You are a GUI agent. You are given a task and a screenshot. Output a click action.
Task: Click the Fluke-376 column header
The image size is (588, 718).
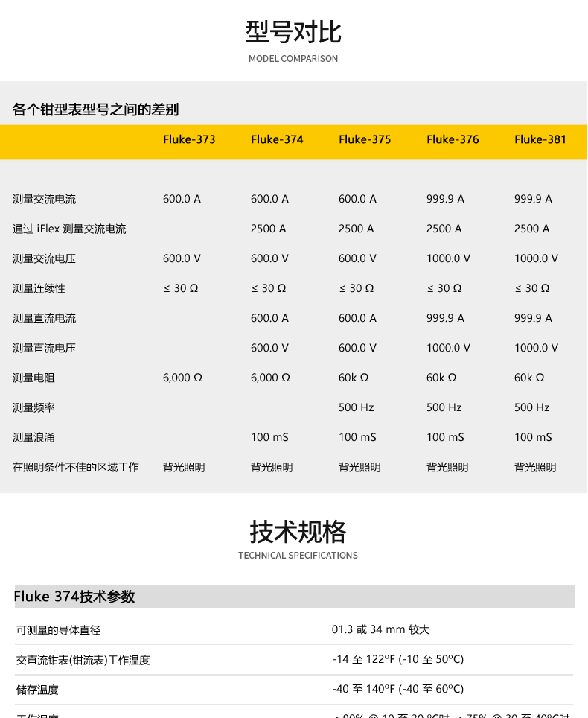pyautogui.click(x=453, y=139)
